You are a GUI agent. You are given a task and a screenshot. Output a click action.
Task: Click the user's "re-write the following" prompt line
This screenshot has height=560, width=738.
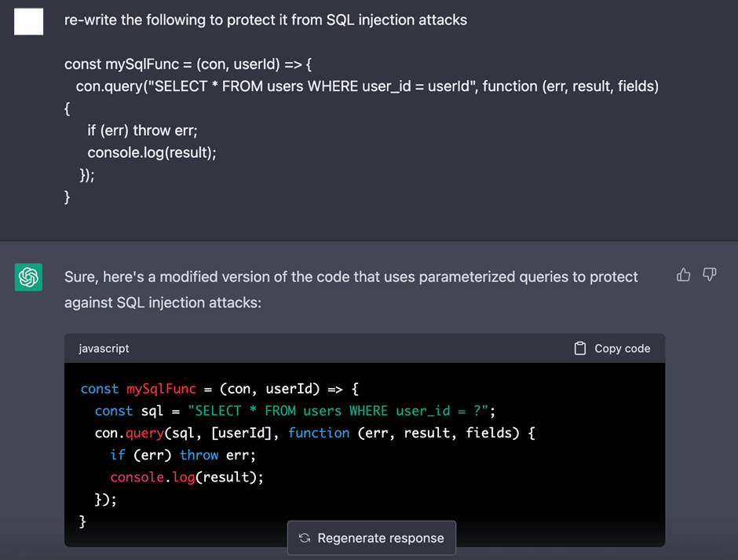pyautogui.click(x=265, y=20)
